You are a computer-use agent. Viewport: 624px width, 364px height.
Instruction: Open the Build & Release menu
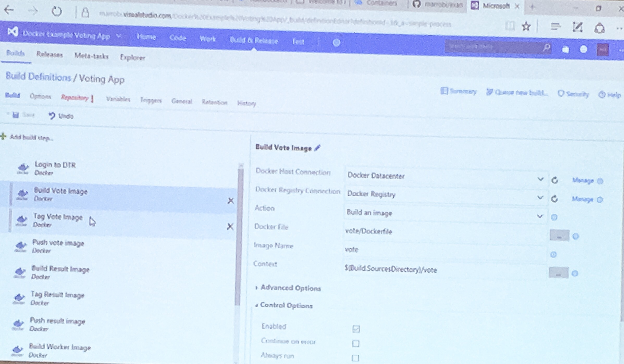coord(254,41)
